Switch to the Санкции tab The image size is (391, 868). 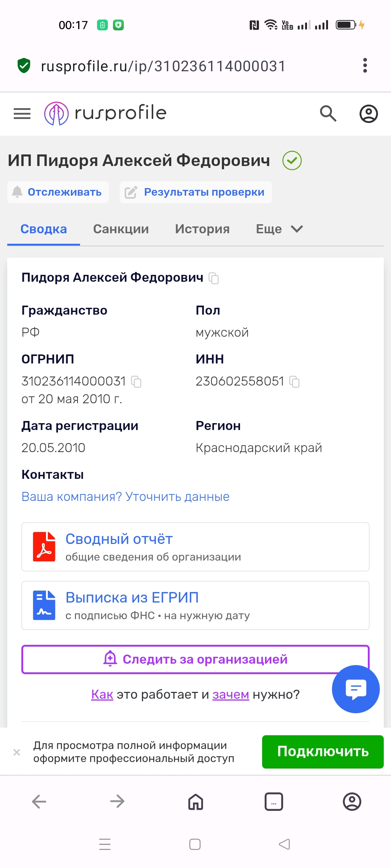pos(121,229)
